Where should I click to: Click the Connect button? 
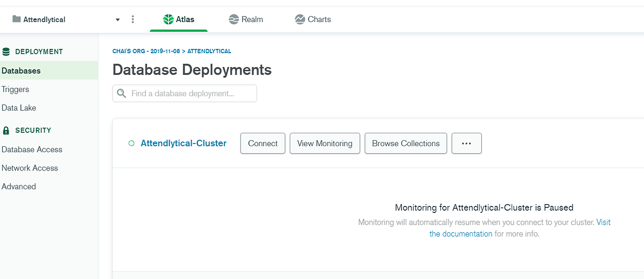263,144
